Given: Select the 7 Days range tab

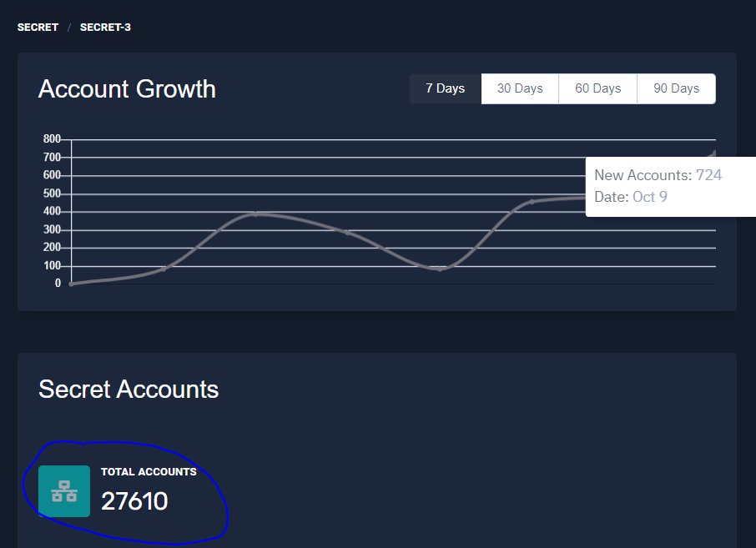Looking at the screenshot, I should point(445,88).
